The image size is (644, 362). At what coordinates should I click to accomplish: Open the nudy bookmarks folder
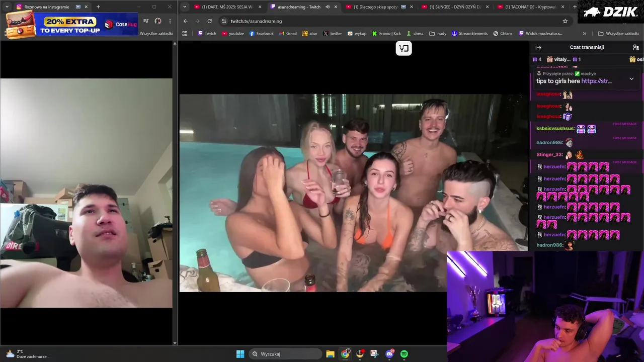click(x=438, y=34)
